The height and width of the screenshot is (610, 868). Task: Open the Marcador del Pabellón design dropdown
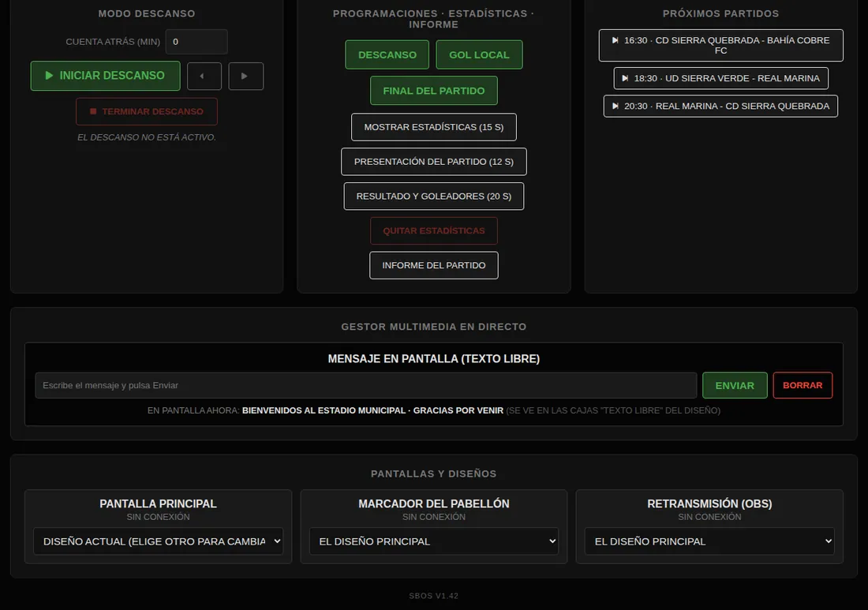[x=434, y=541]
